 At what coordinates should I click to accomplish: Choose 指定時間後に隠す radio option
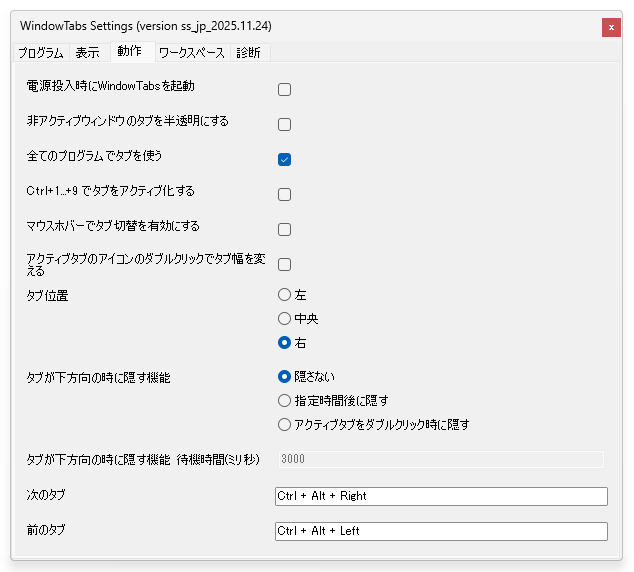pos(284,401)
